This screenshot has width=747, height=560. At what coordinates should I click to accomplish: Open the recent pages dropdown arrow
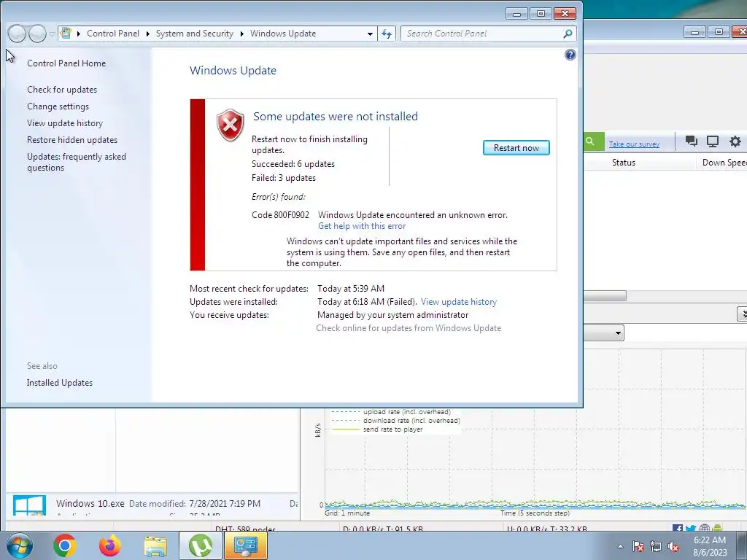tap(52, 34)
